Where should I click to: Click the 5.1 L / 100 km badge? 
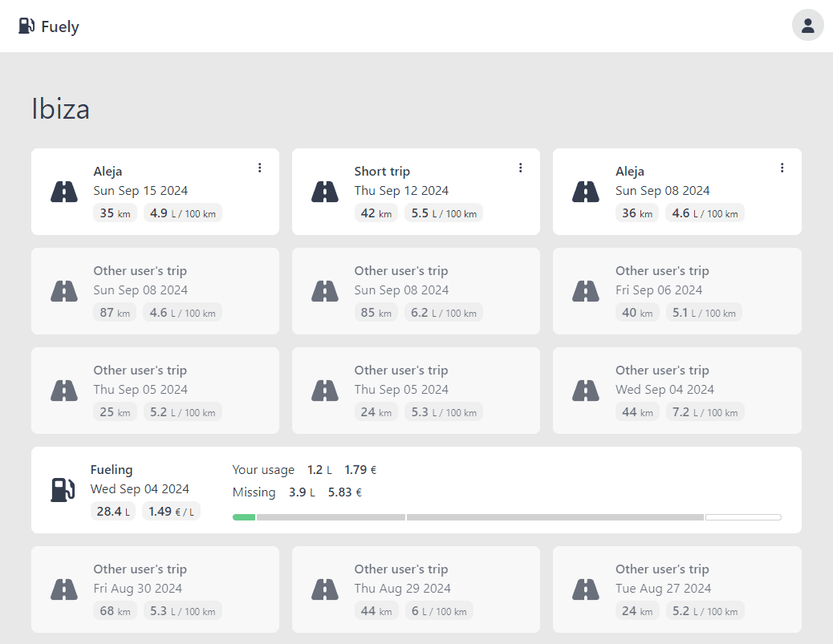[704, 313]
